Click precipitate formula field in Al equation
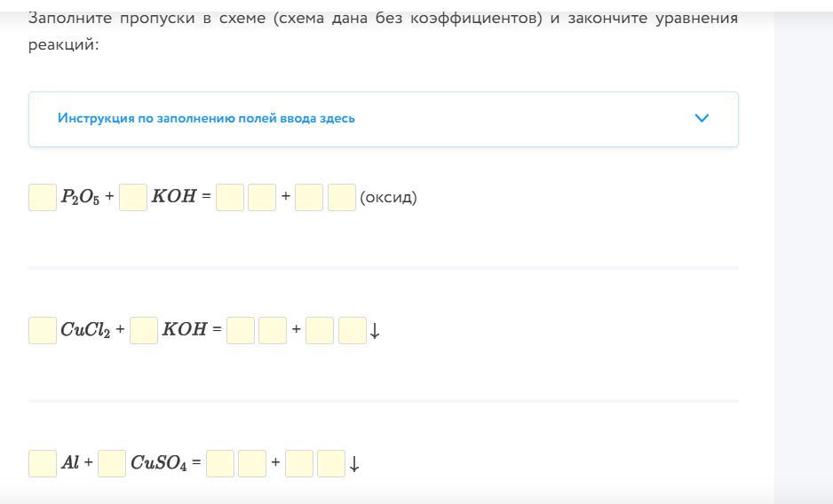Image resolution: width=833 pixels, height=504 pixels. click(x=331, y=464)
